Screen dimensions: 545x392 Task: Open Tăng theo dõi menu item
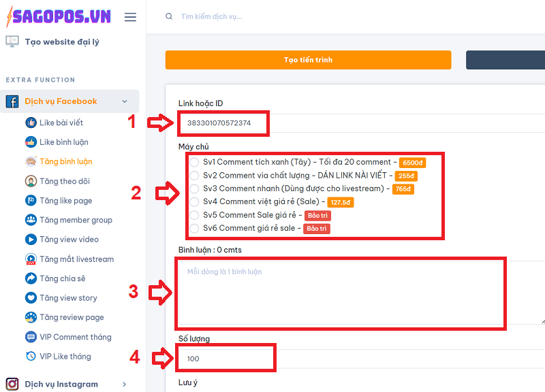[65, 181]
